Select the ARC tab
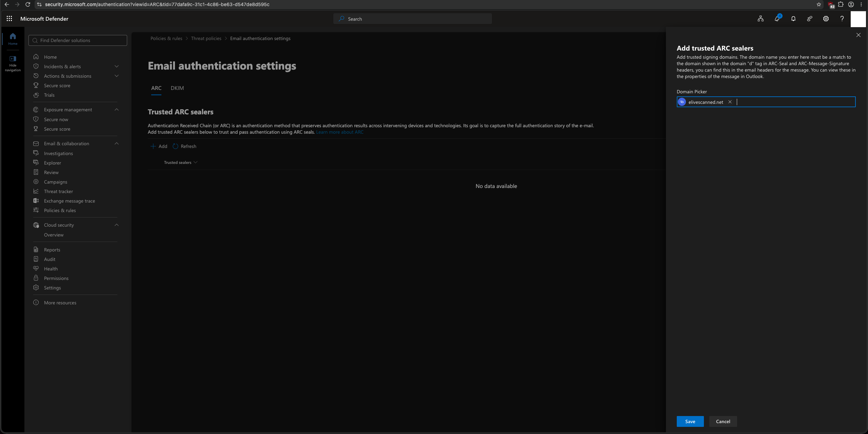868x434 pixels. [x=156, y=88]
